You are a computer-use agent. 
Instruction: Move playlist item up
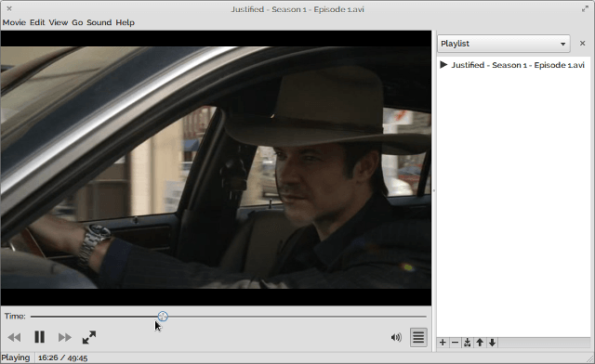[x=480, y=343]
